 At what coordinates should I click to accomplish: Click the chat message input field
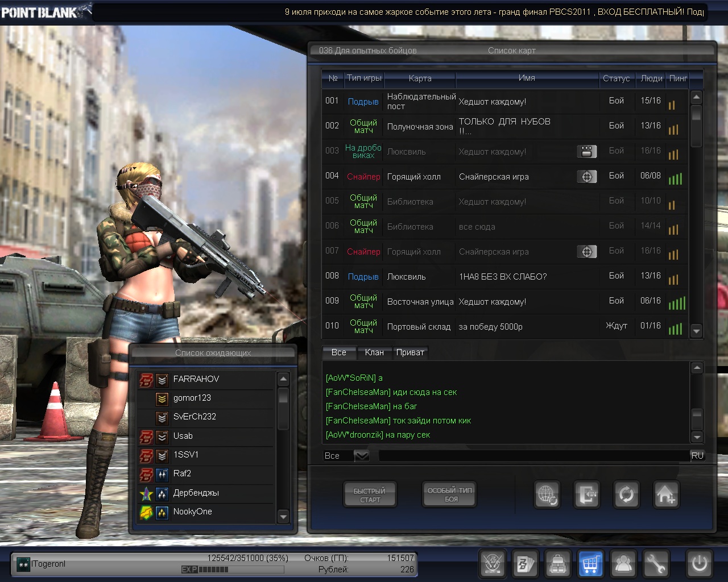pyautogui.click(x=533, y=456)
